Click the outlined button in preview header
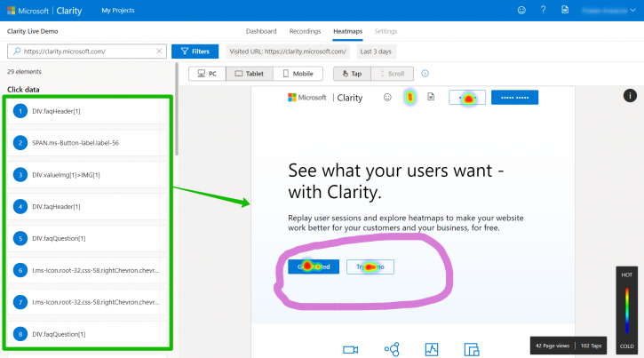The image size is (644, 358). 467,98
